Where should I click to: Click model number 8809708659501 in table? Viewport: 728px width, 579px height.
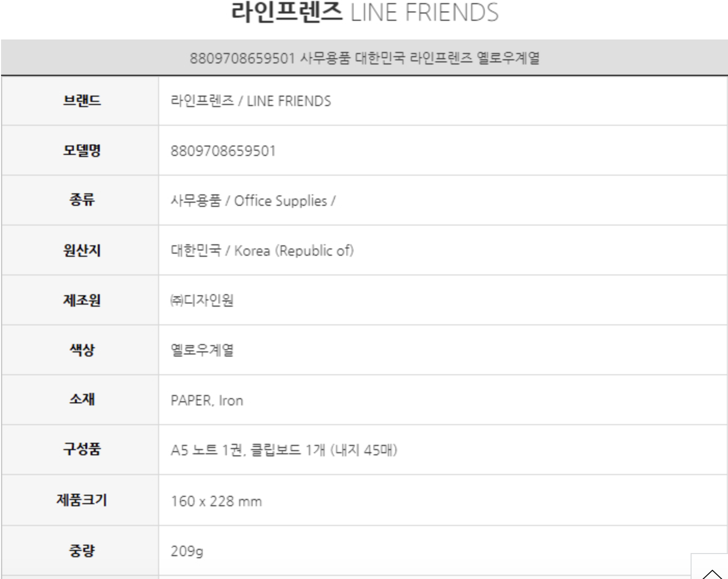tap(223, 151)
